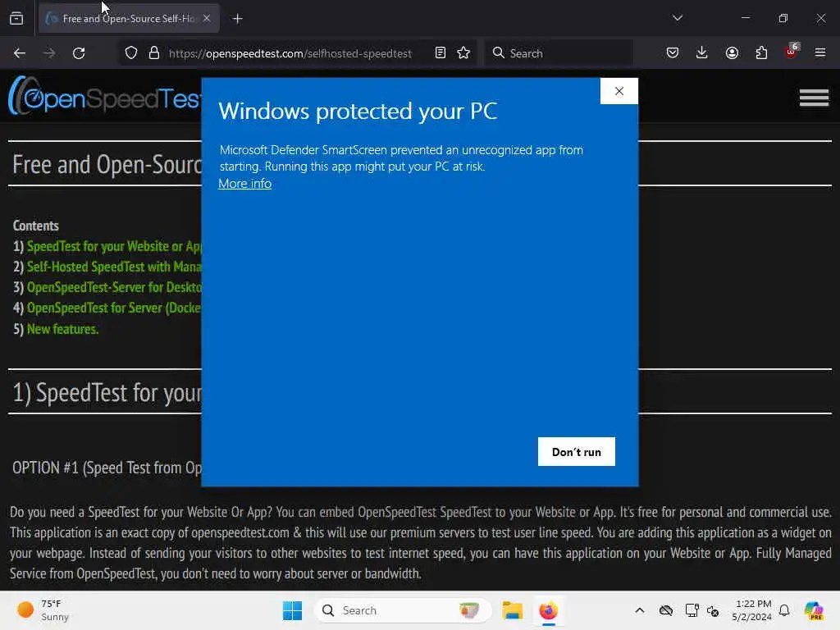840x630 pixels.
Task: Click the '1) SpeedTest for your' section heading
Action: coord(107,392)
